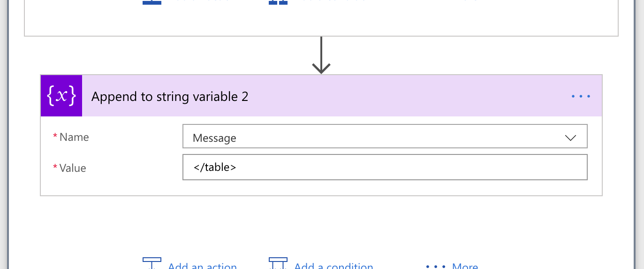Select the Append to string variable 2 title

click(170, 97)
